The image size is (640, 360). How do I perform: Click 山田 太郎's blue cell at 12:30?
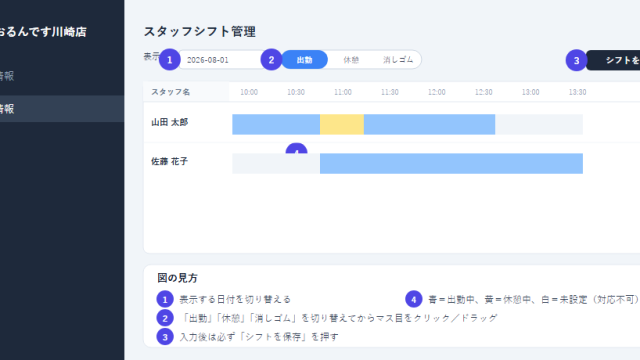473,124
